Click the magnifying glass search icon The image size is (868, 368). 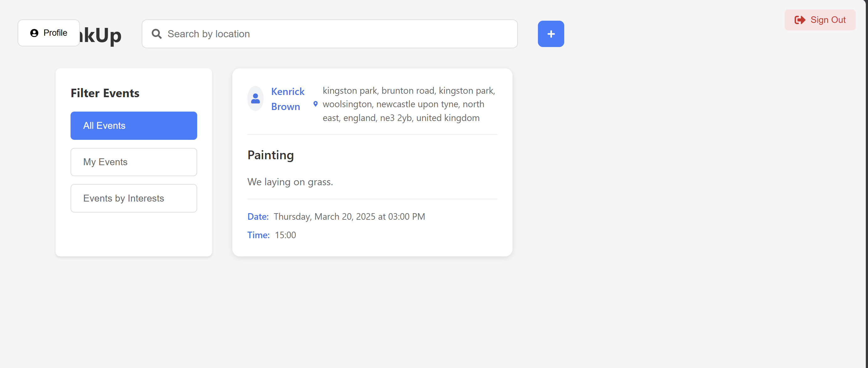pos(156,34)
